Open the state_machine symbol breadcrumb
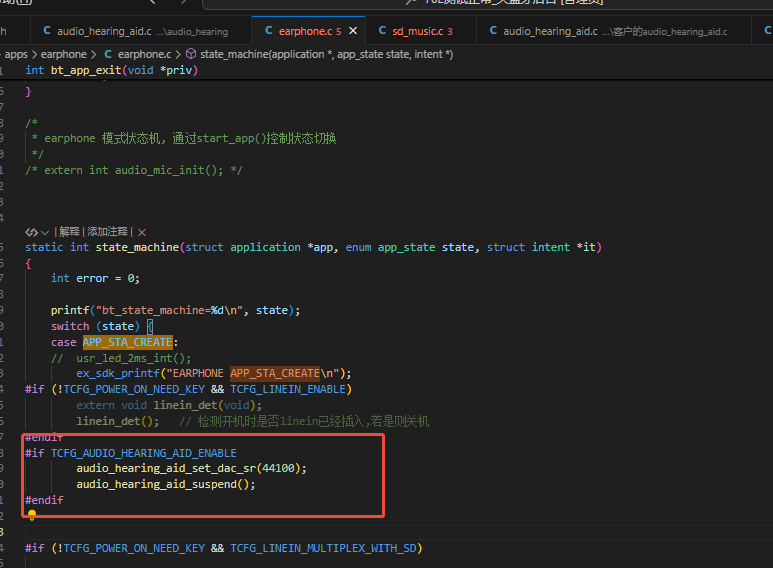The width and height of the screenshot is (773, 568). tap(326, 54)
